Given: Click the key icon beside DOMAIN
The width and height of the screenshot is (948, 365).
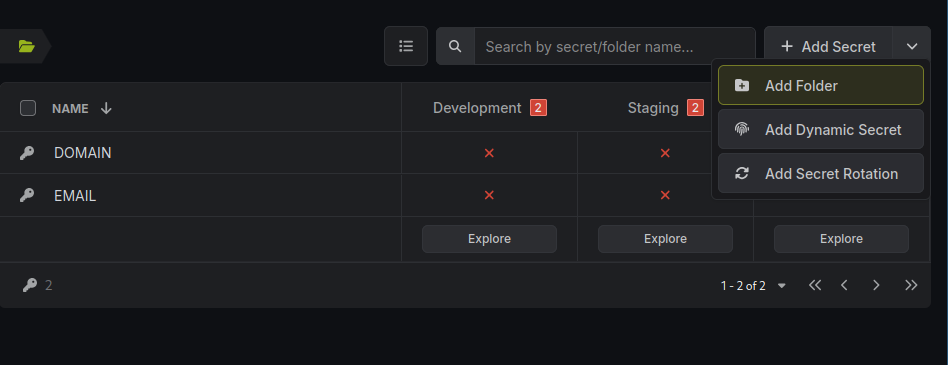Looking at the screenshot, I should click(27, 153).
